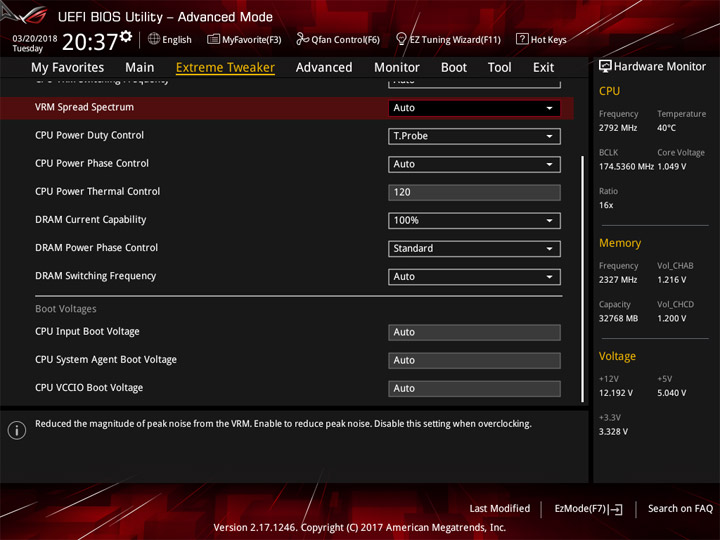
Task: Expand CPU Power Phase Control dropdown
Action: (x=474, y=164)
